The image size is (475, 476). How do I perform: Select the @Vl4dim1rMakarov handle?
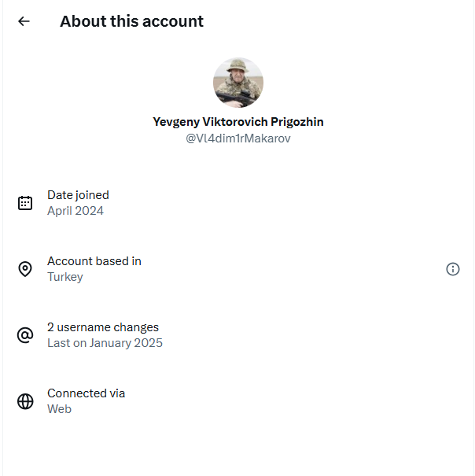238,138
